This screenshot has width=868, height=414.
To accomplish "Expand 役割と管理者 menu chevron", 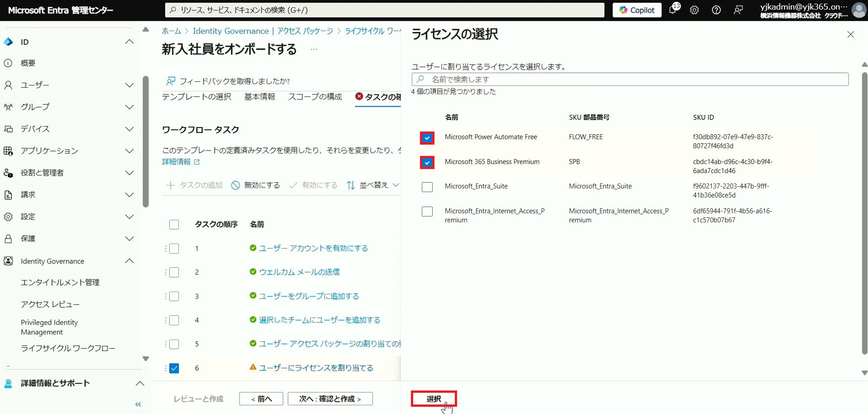I will 129,173.
